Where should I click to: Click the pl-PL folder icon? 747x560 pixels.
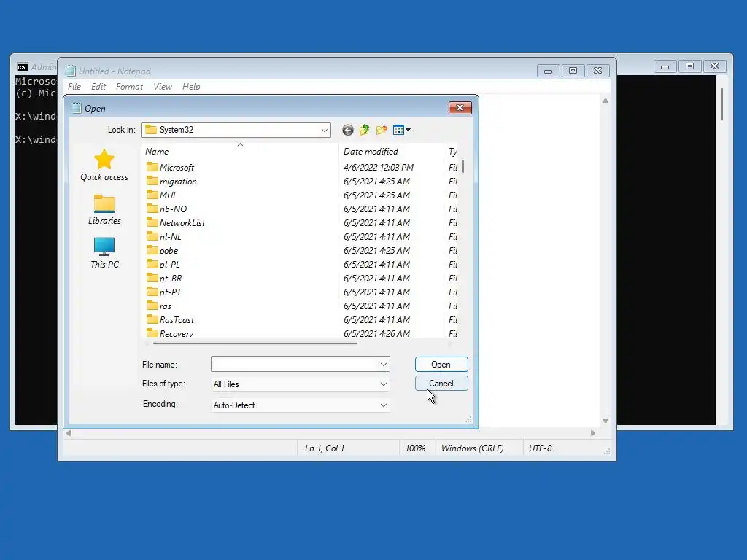tap(152, 263)
